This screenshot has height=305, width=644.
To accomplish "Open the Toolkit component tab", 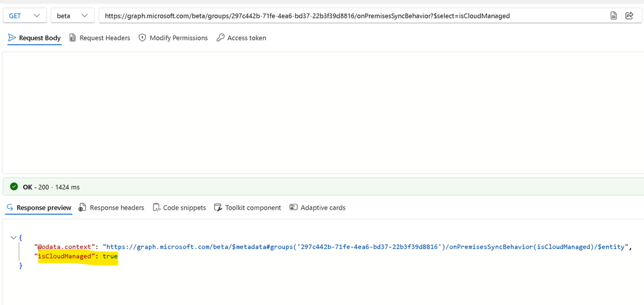I will click(248, 208).
